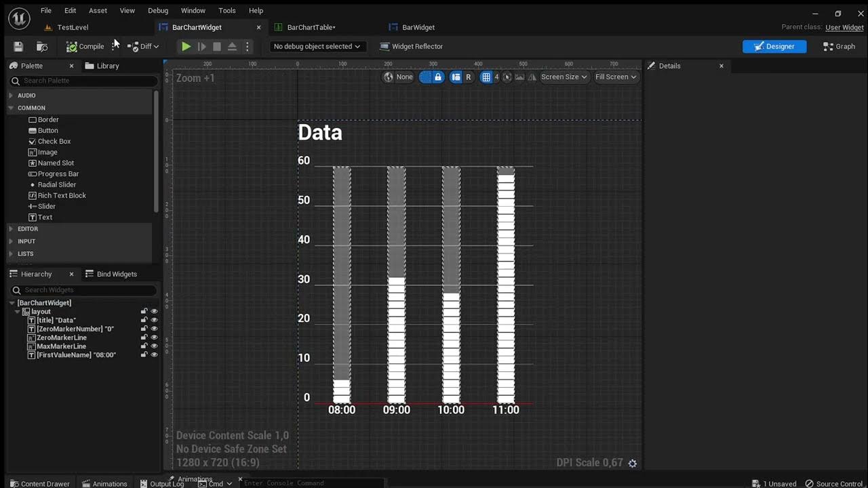Image resolution: width=868 pixels, height=488 pixels.
Task: Toggle the R respect locks button
Action: pyautogui.click(x=468, y=77)
